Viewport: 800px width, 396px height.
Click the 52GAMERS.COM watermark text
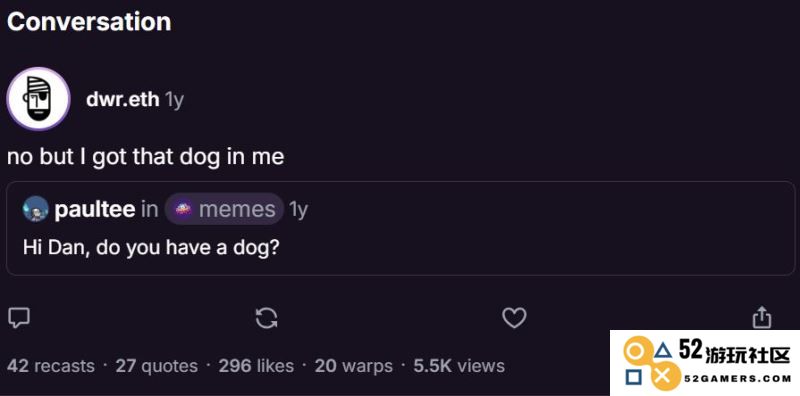tap(737, 378)
